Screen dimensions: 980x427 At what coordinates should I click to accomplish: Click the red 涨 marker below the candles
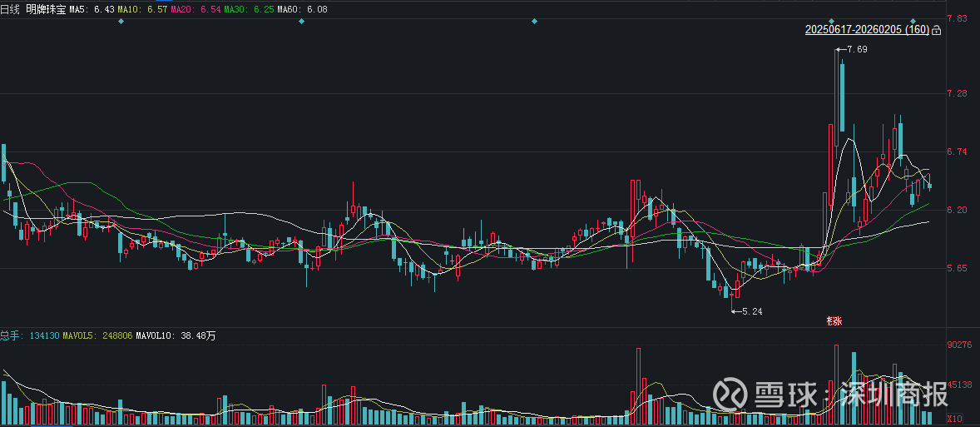coord(833,320)
